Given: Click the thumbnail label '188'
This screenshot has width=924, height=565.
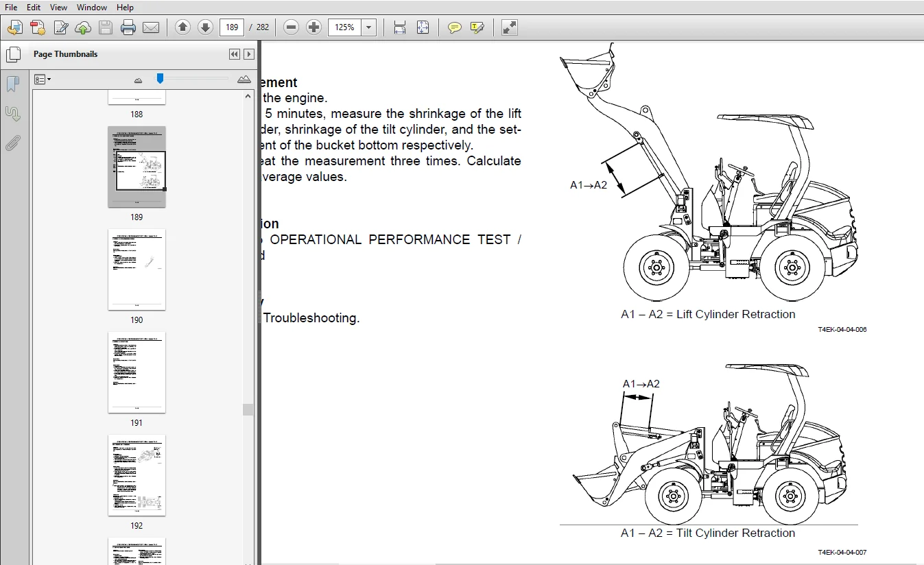Looking at the screenshot, I should pyautogui.click(x=137, y=115).
